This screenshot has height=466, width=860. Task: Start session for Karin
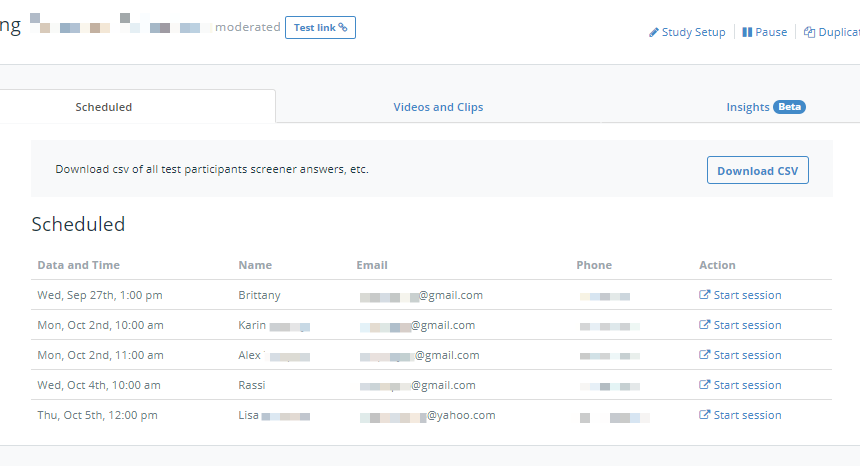coord(740,325)
